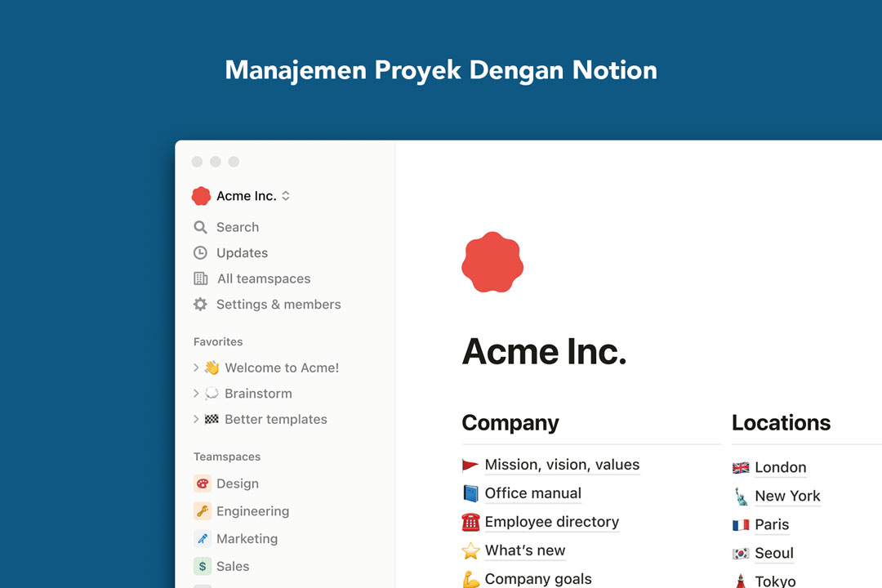Open the Updates section
The image size is (882, 588).
[242, 252]
